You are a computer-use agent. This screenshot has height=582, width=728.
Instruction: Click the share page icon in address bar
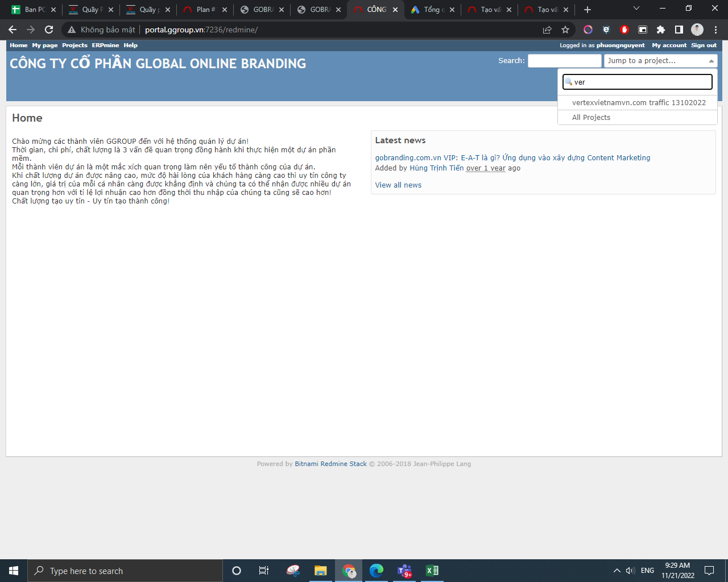coord(547,30)
